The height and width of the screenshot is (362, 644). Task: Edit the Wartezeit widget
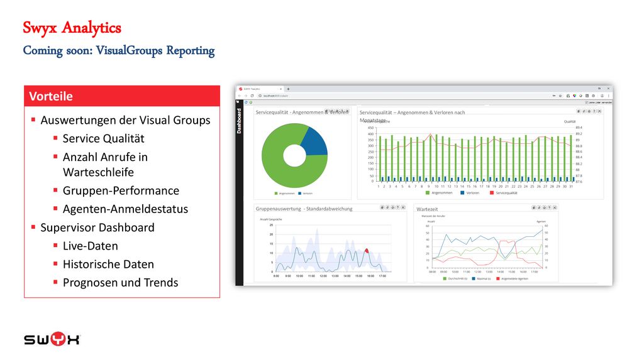pyautogui.click(x=539, y=207)
